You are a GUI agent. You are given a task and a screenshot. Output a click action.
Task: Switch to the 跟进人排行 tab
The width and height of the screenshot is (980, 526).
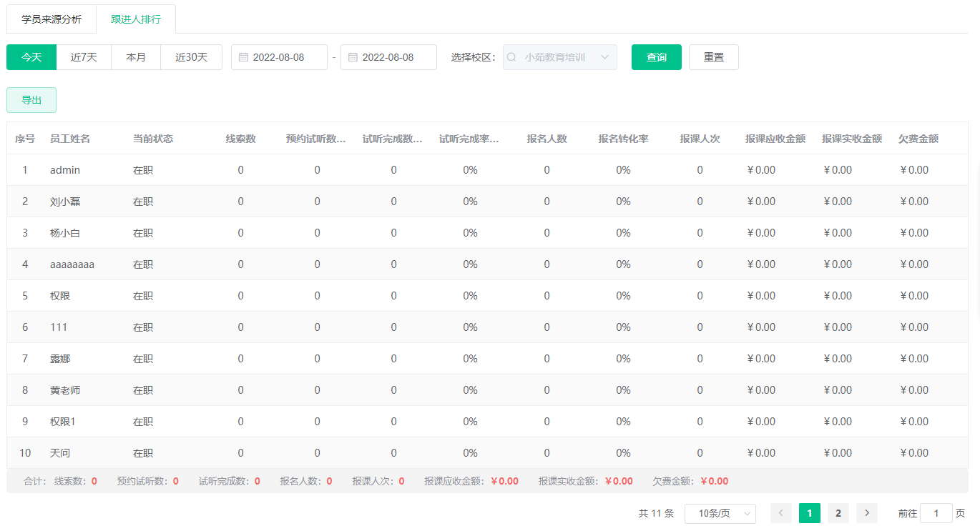click(x=136, y=19)
